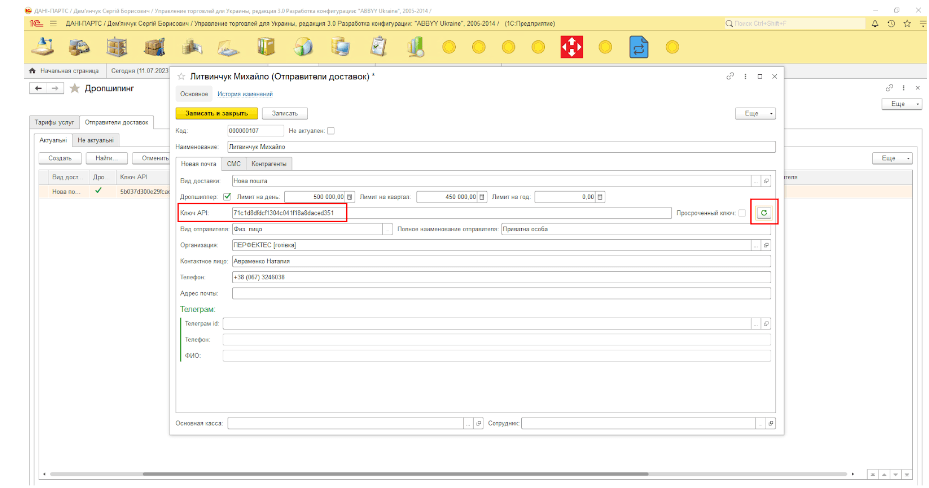This screenshot has height=488, width=929.
Task: Open the Контрагенты tab
Action: pos(269,164)
